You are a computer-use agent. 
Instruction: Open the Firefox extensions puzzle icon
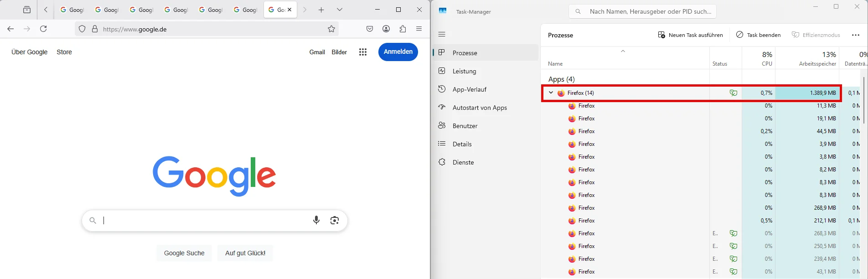(x=403, y=29)
